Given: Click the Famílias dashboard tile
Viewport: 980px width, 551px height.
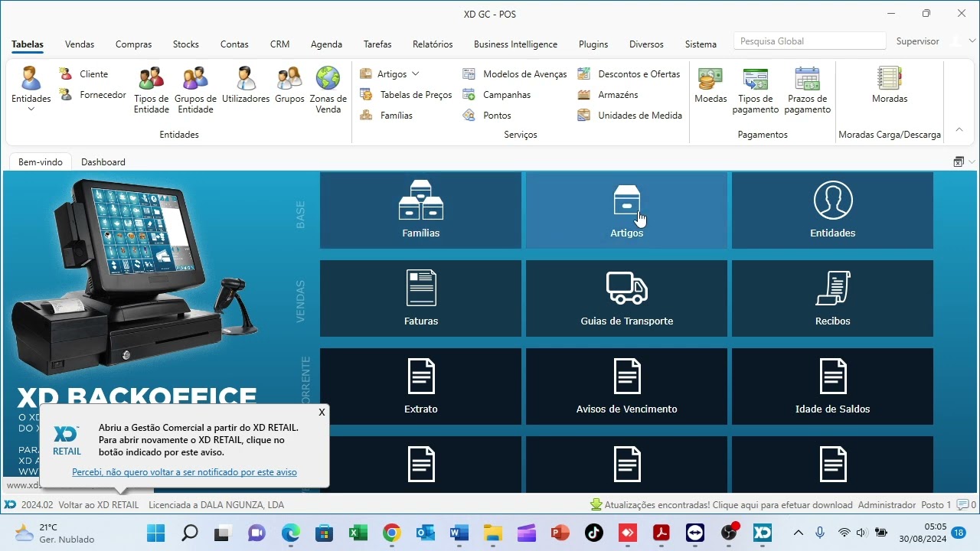Looking at the screenshot, I should [x=420, y=210].
